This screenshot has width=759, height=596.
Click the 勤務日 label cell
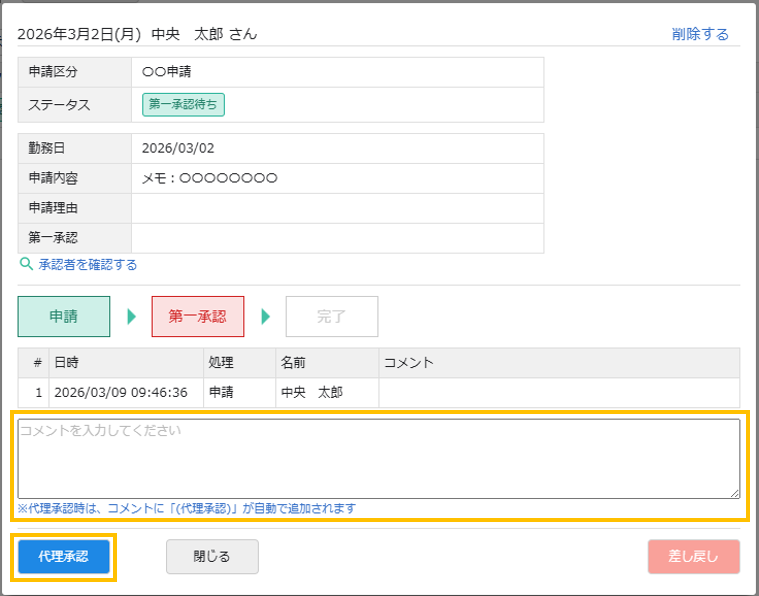(x=75, y=148)
